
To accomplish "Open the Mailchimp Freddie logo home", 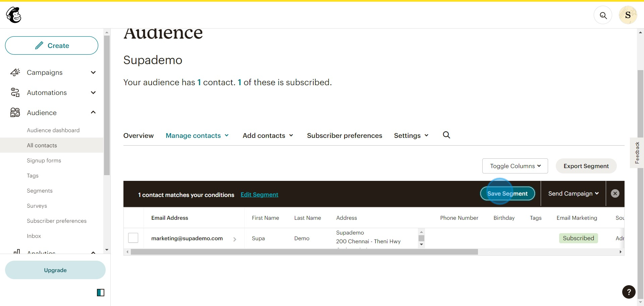I will click(x=14, y=15).
